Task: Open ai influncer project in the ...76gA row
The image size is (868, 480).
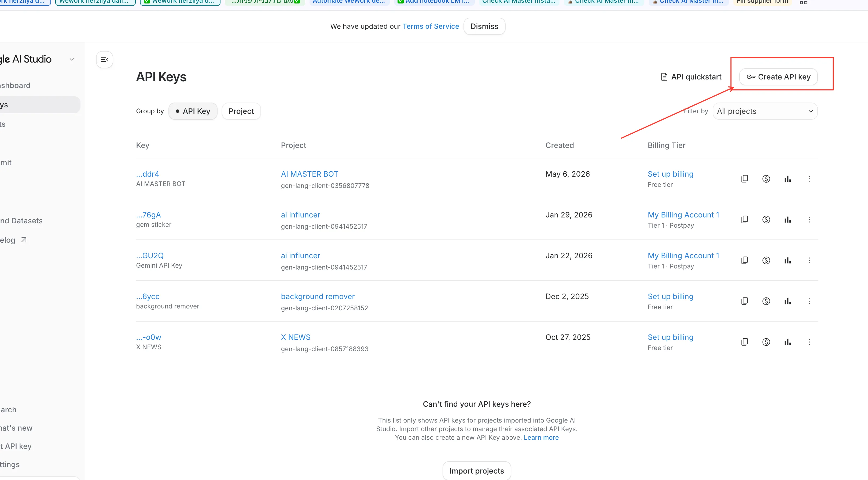Action: click(301, 215)
